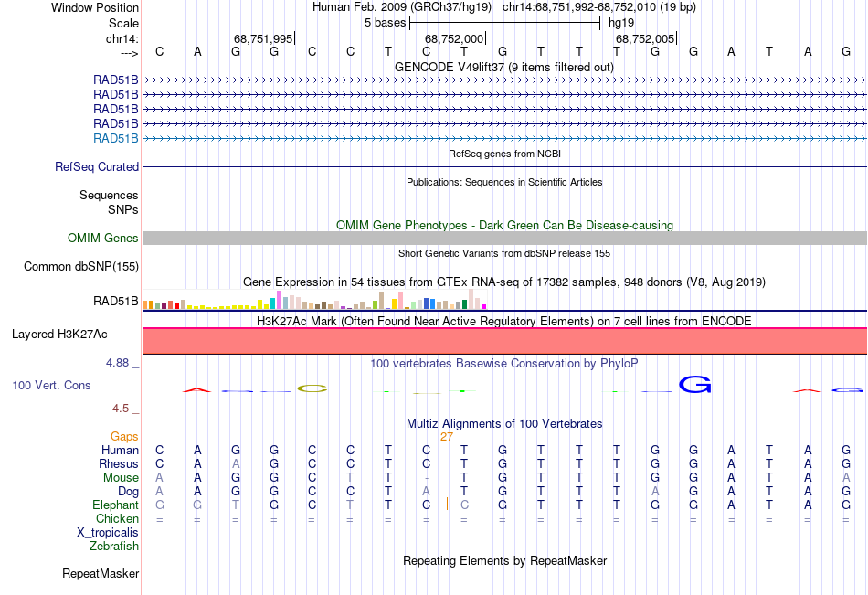This screenshot has width=868, height=595.
Task: Click the RefSeq Curated track label
Action: click(97, 166)
